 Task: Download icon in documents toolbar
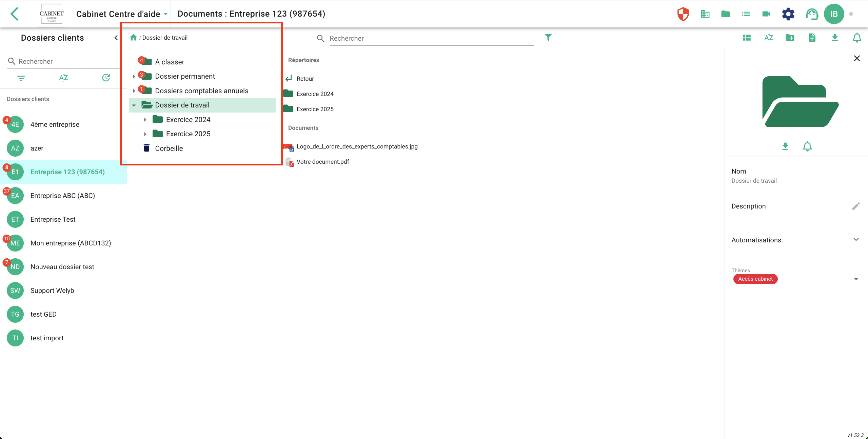pos(835,38)
